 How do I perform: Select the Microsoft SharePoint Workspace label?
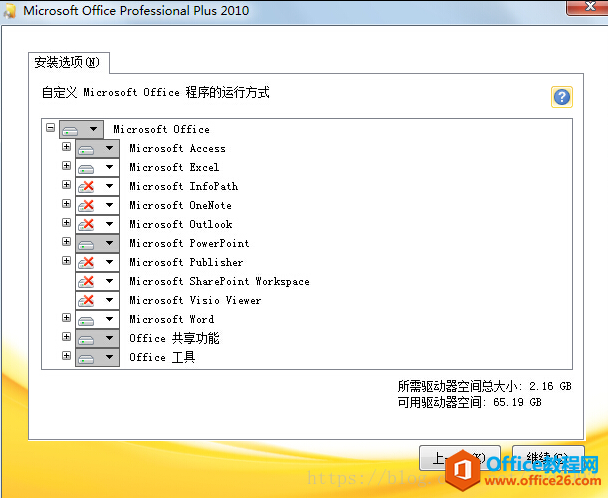coord(219,281)
